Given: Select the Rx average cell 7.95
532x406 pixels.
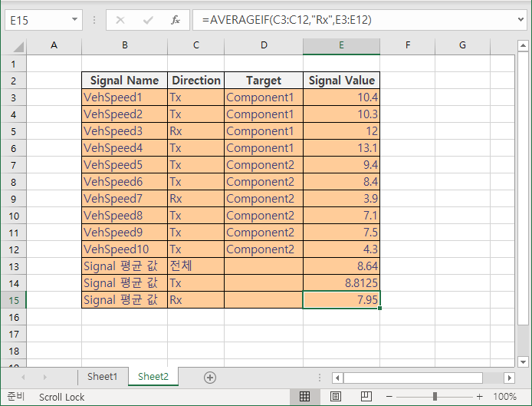Looking at the screenshot, I should point(341,300).
